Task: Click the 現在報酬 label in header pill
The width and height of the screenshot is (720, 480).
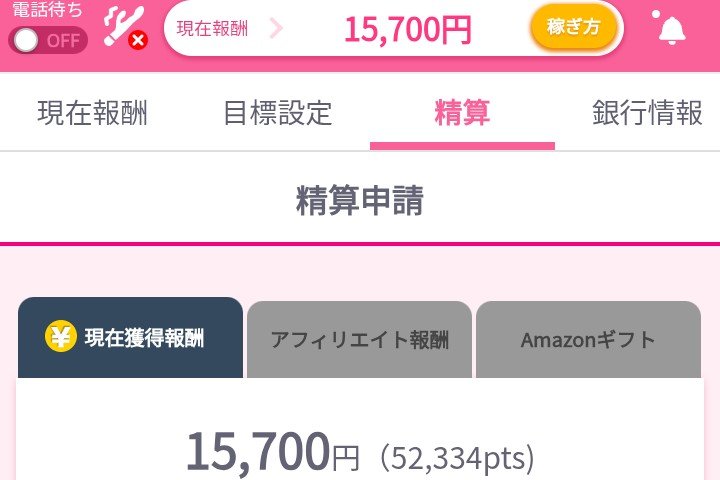Action: 213,28
